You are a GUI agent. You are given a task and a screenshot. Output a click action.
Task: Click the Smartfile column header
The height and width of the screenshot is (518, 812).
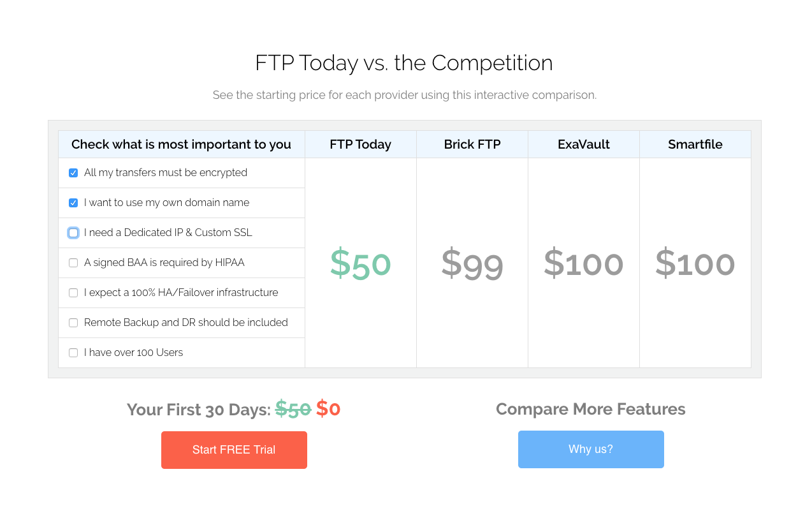point(695,144)
